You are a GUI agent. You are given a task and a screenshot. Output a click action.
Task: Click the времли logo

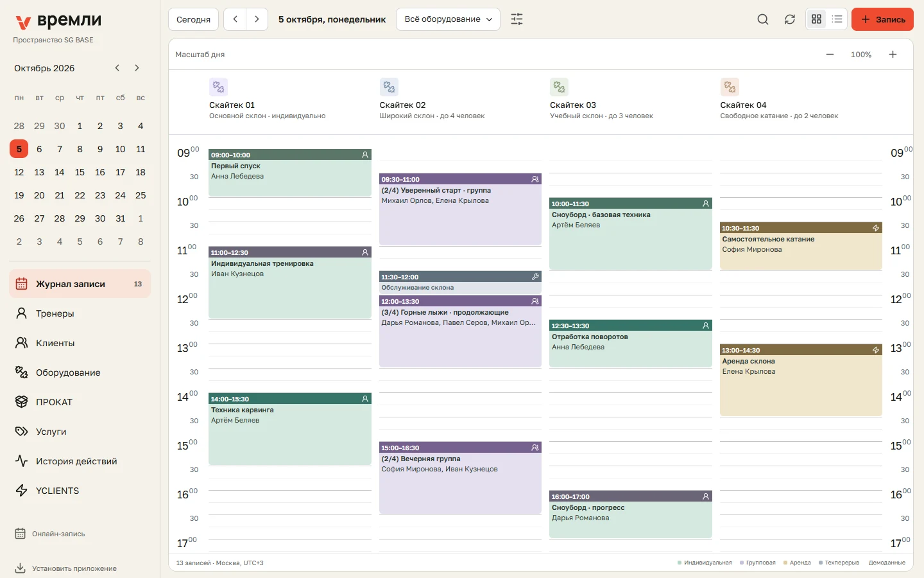tap(58, 21)
